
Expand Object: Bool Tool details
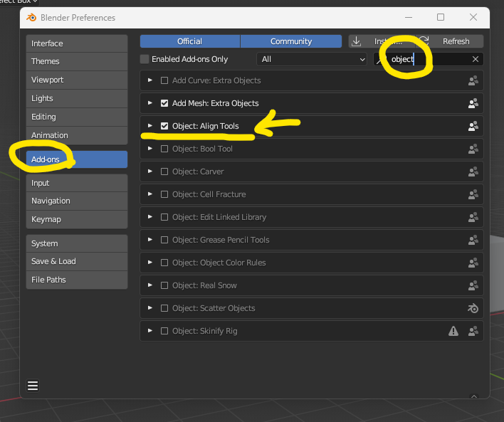[149, 149]
